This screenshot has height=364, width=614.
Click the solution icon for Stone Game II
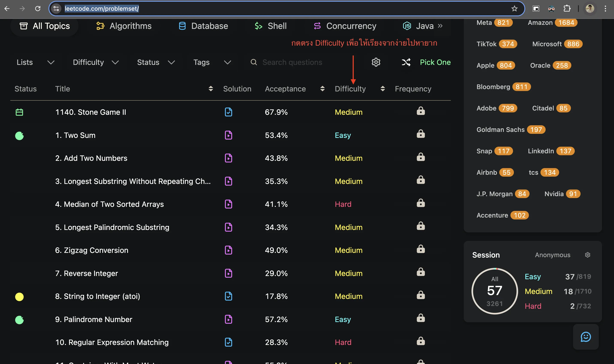click(x=229, y=112)
